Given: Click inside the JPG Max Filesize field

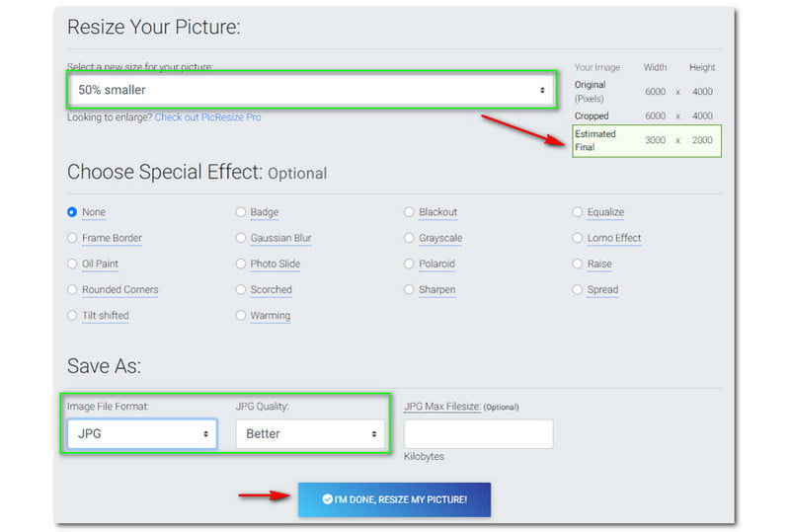Looking at the screenshot, I should click(478, 433).
